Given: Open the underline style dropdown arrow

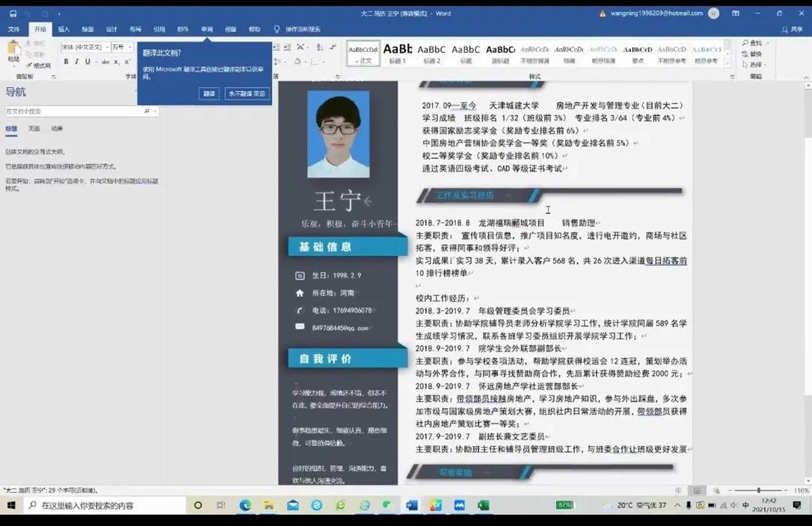Looking at the screenshot, I should [x=95, y=62].
